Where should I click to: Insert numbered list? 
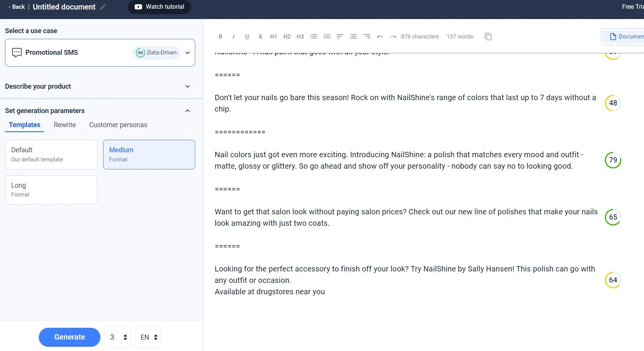327,37
